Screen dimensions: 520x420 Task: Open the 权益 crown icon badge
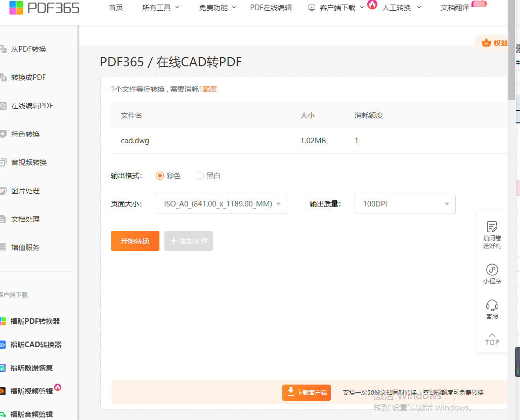click(486, 43)
